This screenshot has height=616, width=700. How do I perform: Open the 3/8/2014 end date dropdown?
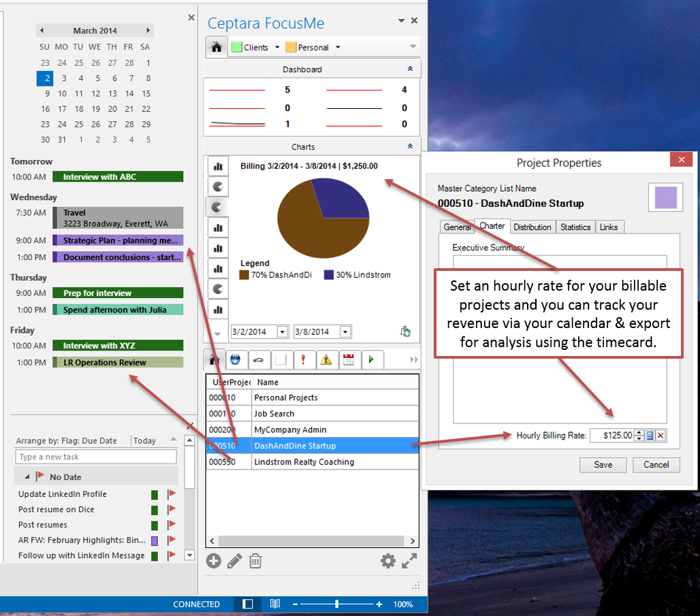[x=345, y=331]
